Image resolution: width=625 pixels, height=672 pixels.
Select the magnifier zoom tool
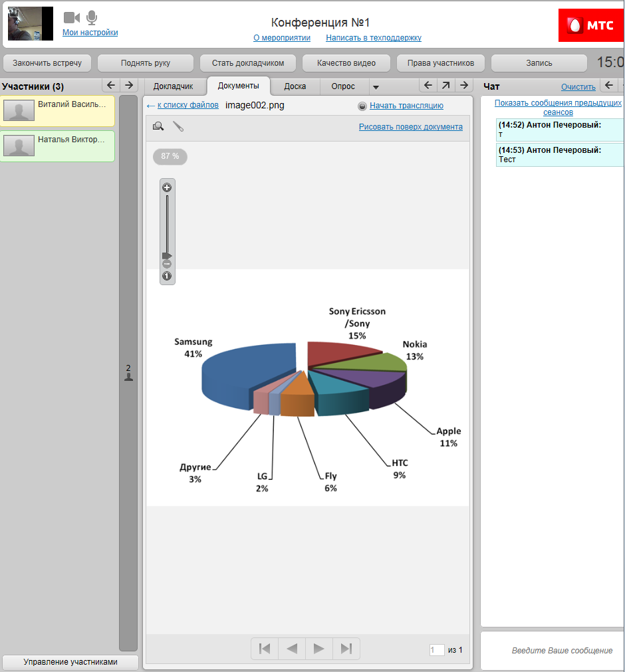(158, 126)
